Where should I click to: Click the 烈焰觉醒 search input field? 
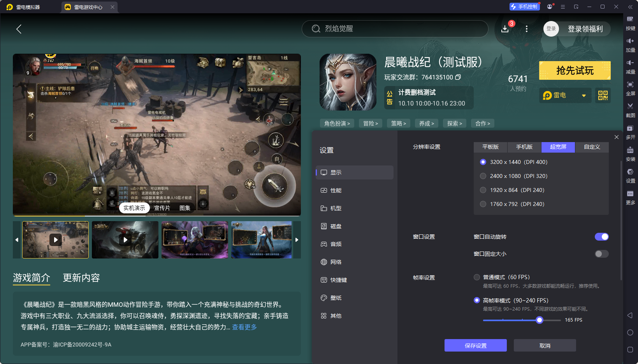394,29
